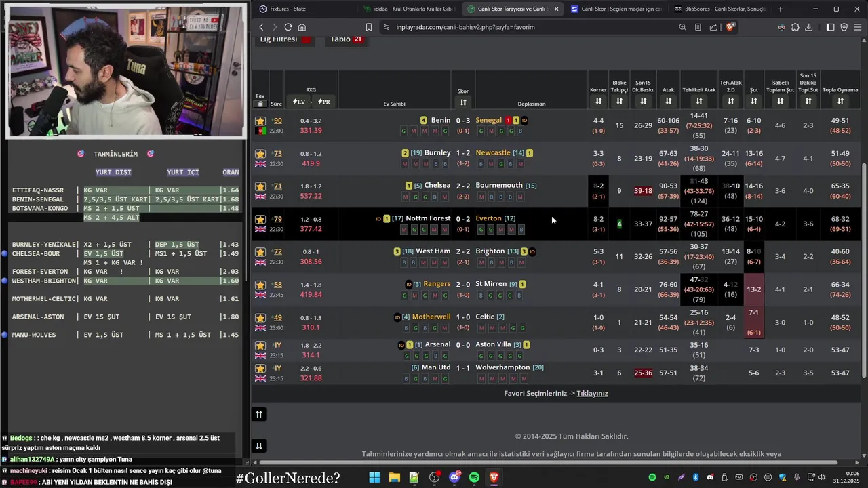Sort by the Atak column arrows
868x488 pixels.
pos(669,101)
